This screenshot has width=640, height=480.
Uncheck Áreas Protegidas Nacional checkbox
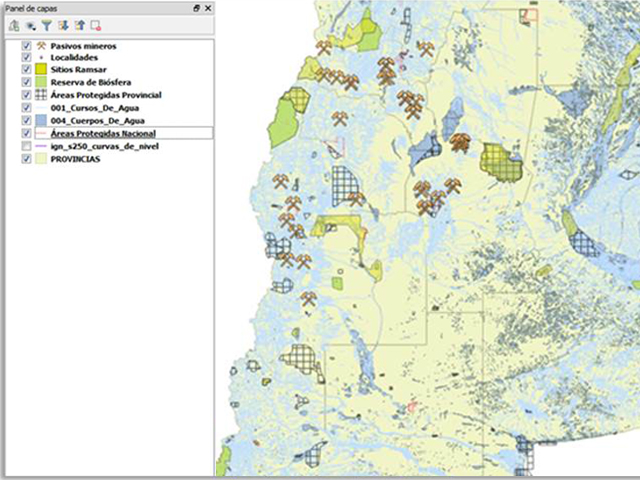tap(27, 133)
